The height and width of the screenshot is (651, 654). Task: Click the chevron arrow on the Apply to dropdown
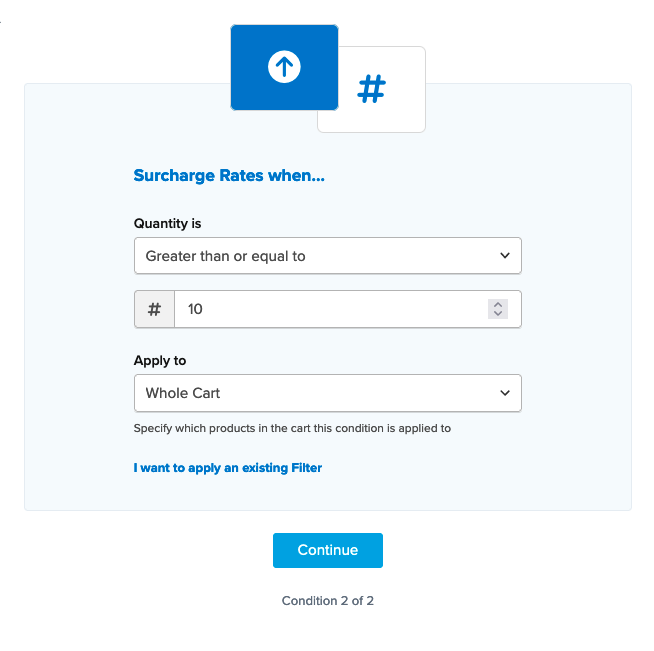point(505,393)
